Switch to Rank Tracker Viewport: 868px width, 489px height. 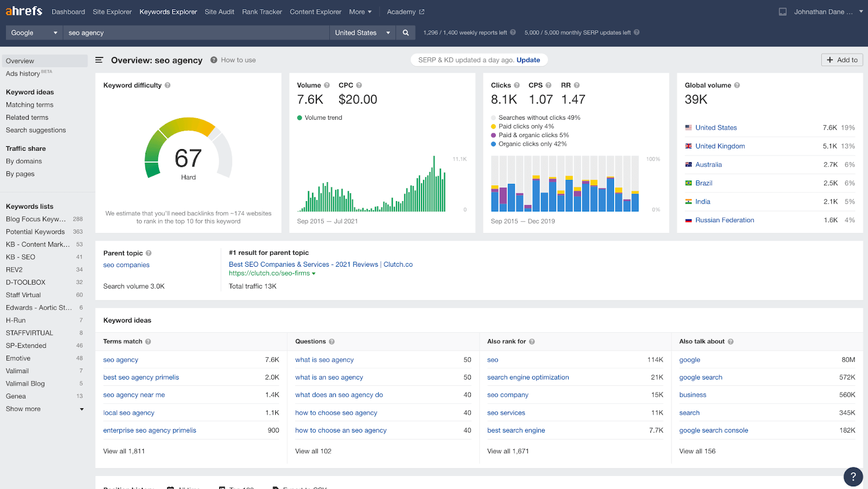pyautogui.click(x=262, y=12)
